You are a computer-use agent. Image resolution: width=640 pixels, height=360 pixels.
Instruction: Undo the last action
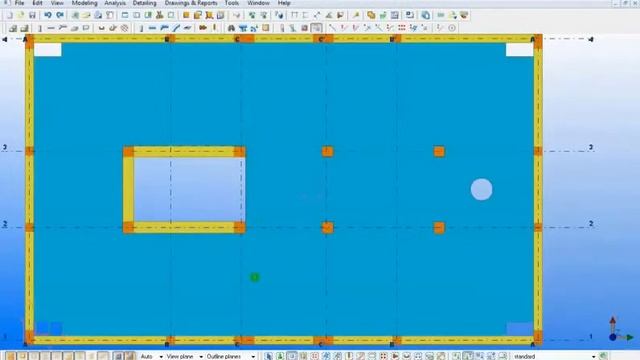tap(48, 16)
